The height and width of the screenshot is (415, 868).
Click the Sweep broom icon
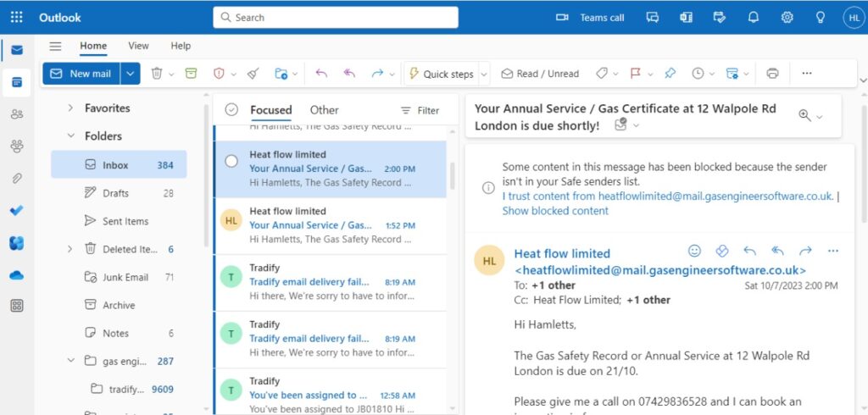coord(253,74)
